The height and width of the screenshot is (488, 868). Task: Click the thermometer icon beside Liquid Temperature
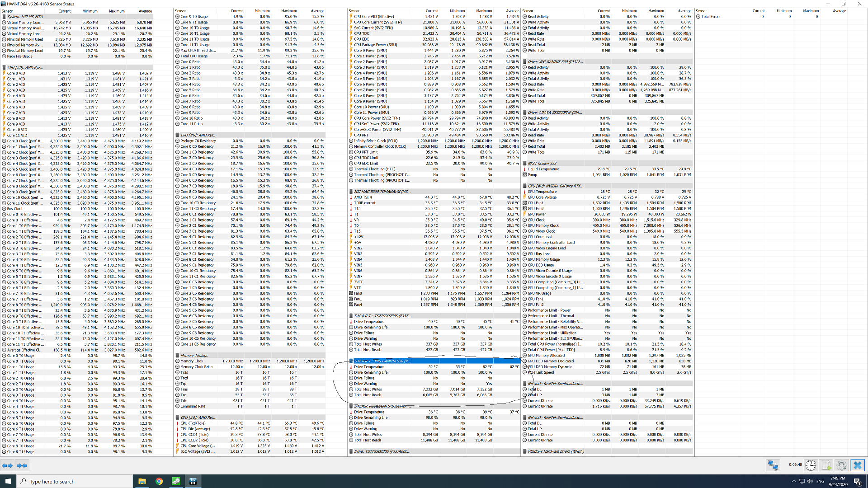(x=524, y=169)
